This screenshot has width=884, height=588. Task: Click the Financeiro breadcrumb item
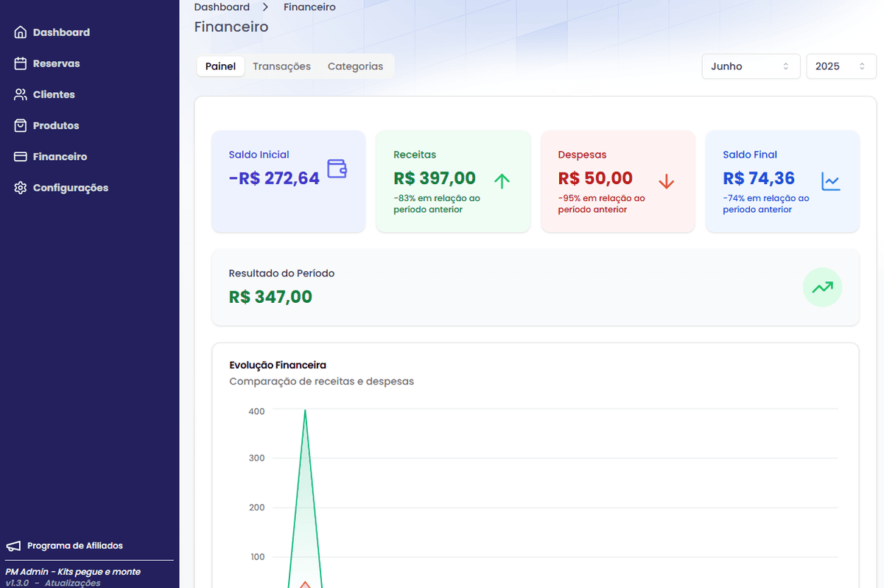click(x=309, y=7)
